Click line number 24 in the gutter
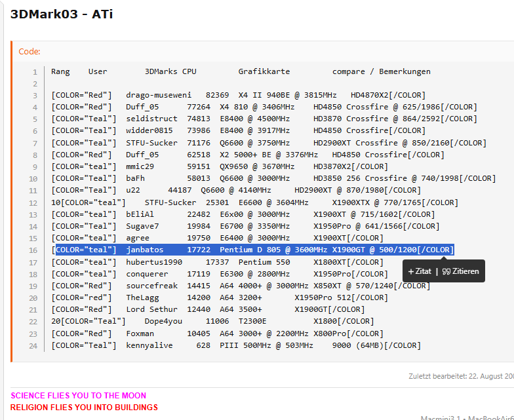This screenshot has height=420, width=514. click(33, 346)
